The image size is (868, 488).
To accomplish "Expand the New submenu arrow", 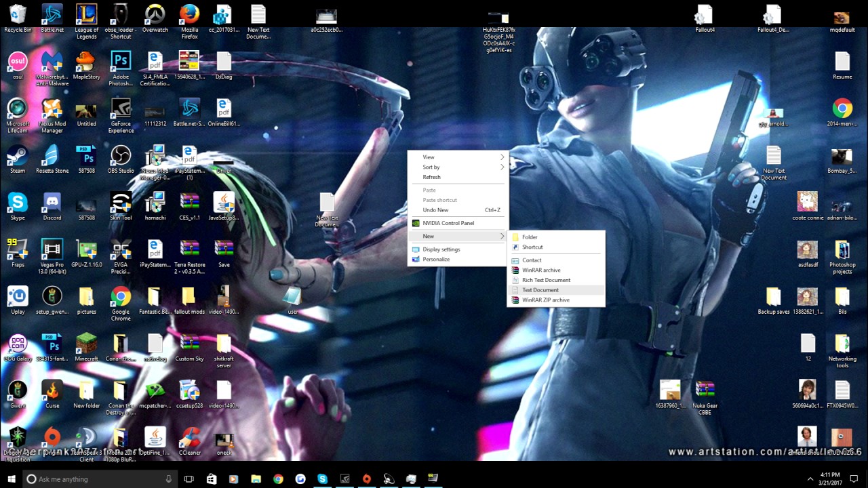I will (x=502, y=237).
